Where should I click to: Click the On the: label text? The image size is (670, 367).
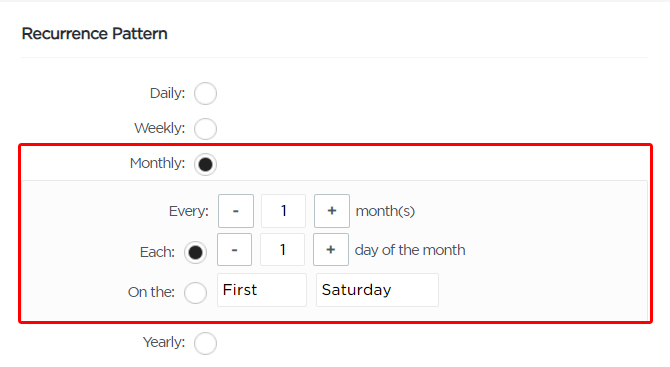click(x=151, y=292)
